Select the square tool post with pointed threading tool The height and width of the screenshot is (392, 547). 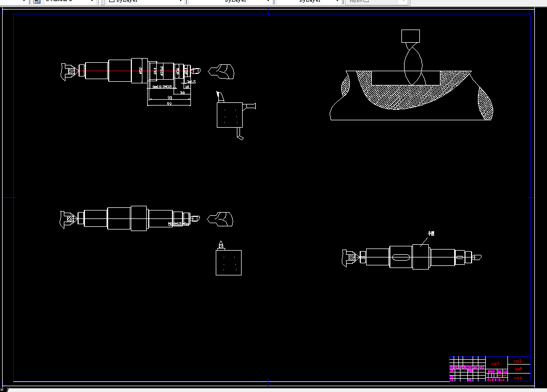point(228,263)
